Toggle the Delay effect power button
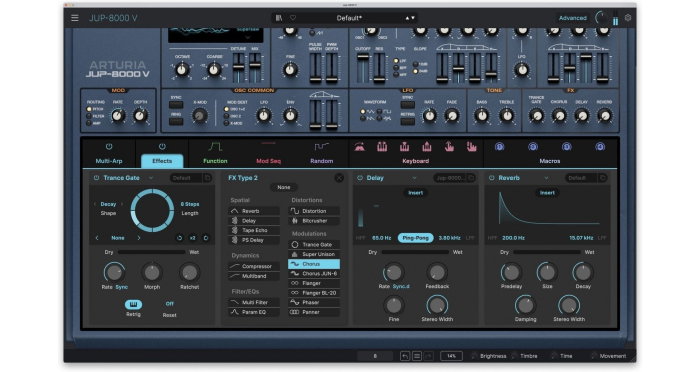Image resolution: width=700 pixels, height=372 pixels. click(360, 178)
